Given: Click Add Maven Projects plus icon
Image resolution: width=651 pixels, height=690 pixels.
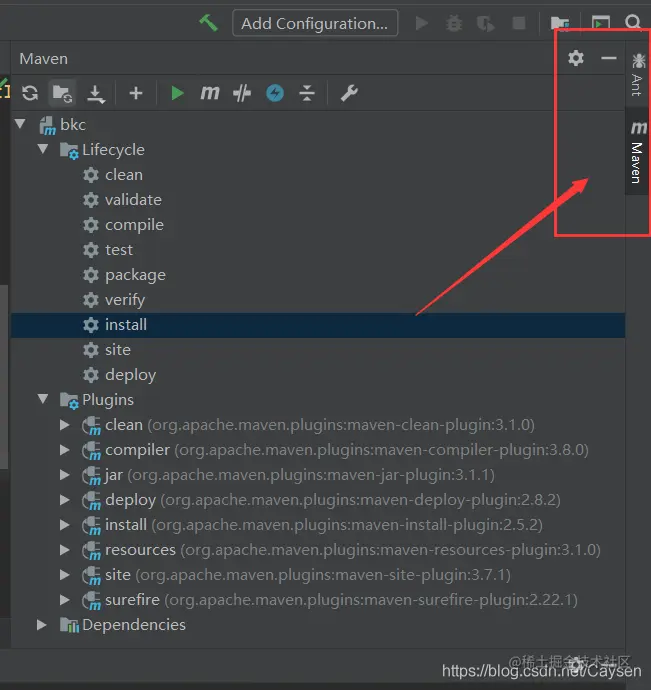Looking at the screenshot, I should pos(136,93).
